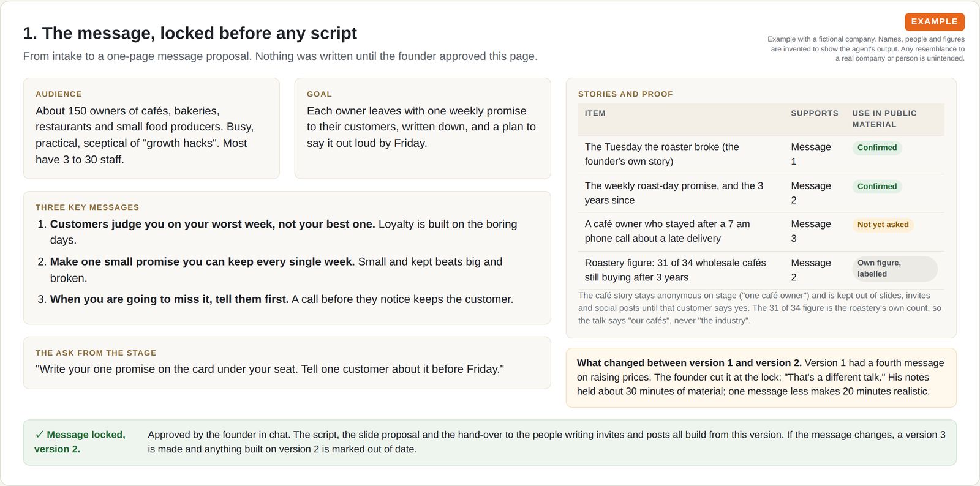Click the 'The café story stays anonymous' footnote
This screenshot has height=486, width=980.
tap(759, 308)
